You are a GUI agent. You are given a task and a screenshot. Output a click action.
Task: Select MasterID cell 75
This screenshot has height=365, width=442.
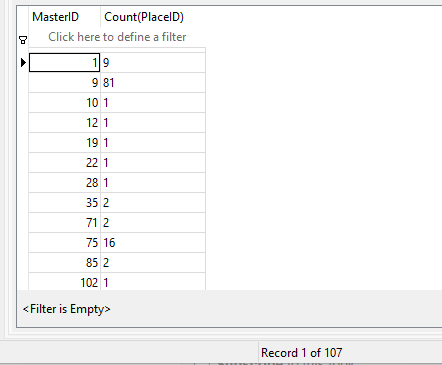(x=64, y=243)
